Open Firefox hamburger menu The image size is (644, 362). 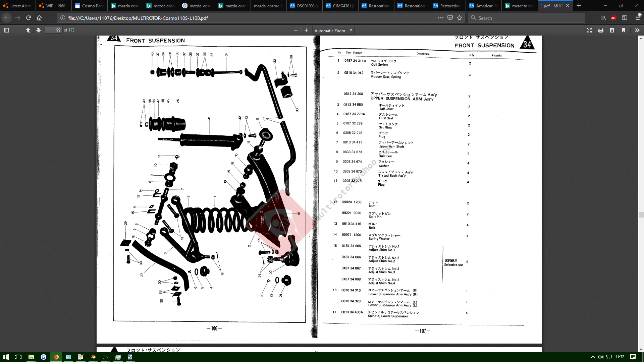click(x=638, y=18)
